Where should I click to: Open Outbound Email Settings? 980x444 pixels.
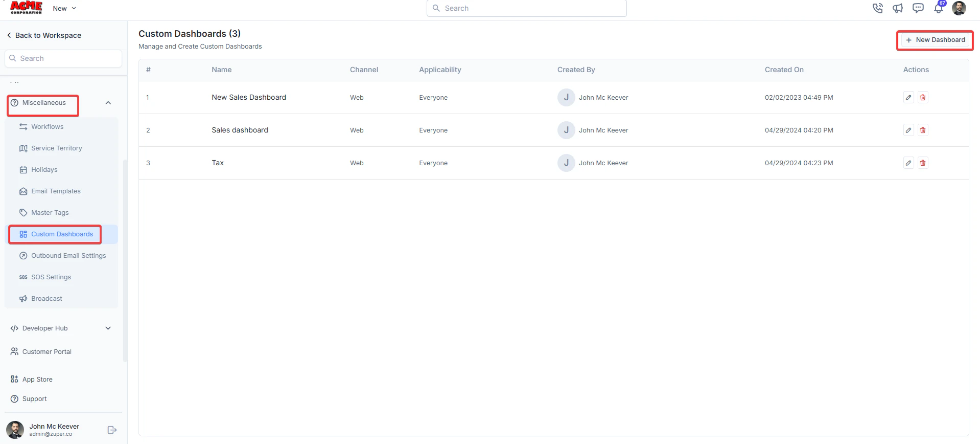(x=68, y=255)
